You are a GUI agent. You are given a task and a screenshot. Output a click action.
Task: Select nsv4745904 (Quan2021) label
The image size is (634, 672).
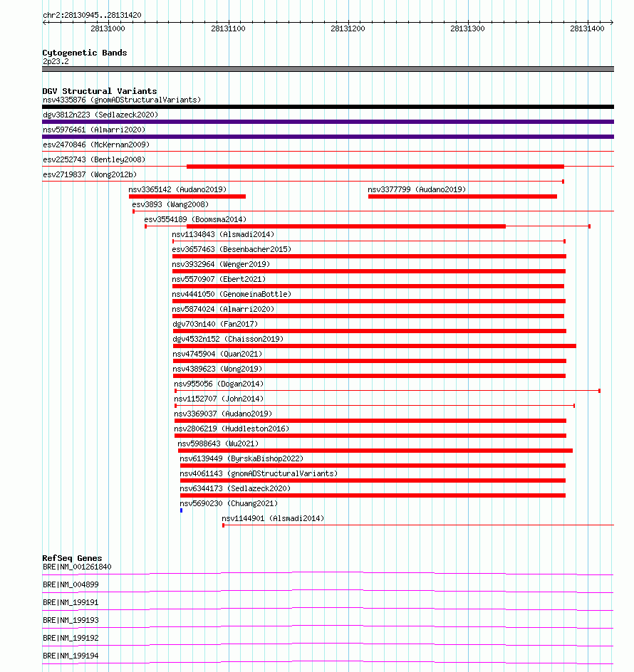coord(217,354)
